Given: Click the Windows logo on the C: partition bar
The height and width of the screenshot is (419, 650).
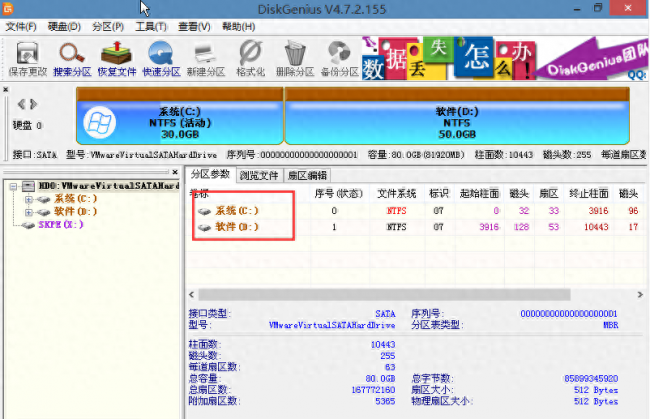Looking at the screenshot, I should point(99,123).
